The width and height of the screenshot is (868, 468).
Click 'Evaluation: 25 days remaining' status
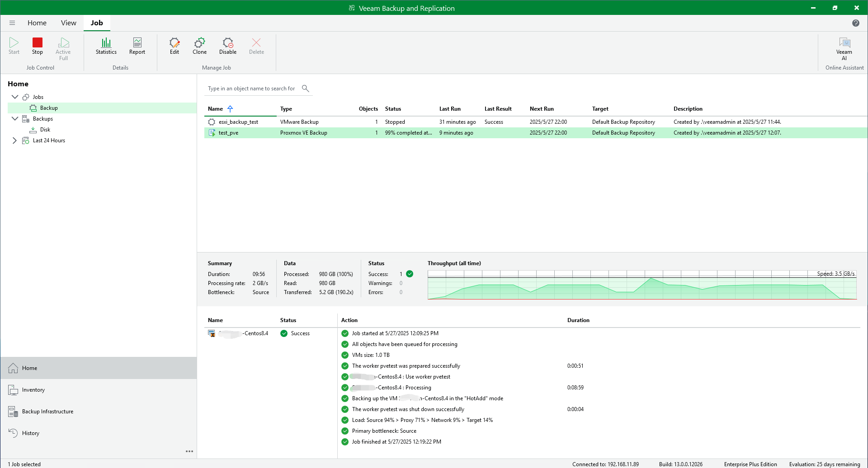click(825, 464)
